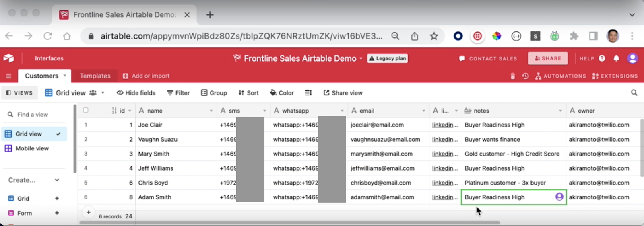
Task: Open notifications bell
Action: 616,58
